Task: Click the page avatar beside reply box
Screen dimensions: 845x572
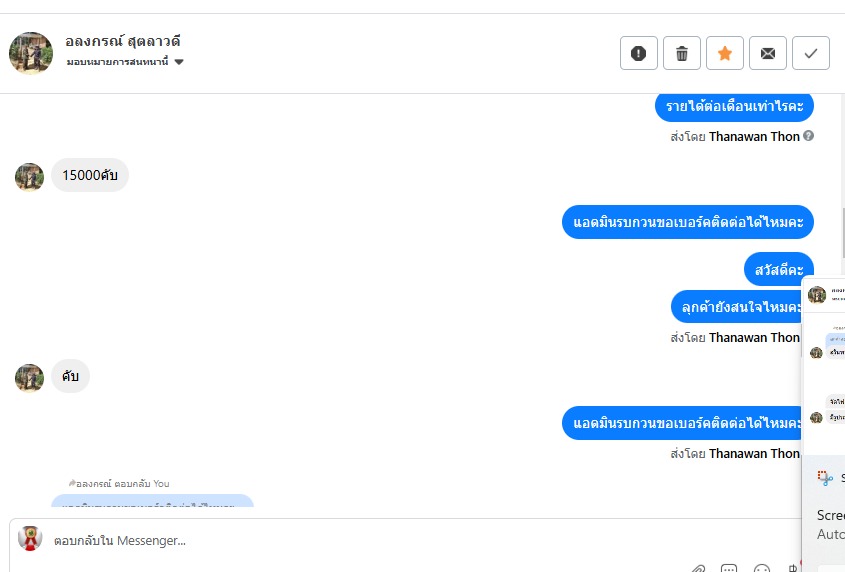Action: tap(30, 538)
